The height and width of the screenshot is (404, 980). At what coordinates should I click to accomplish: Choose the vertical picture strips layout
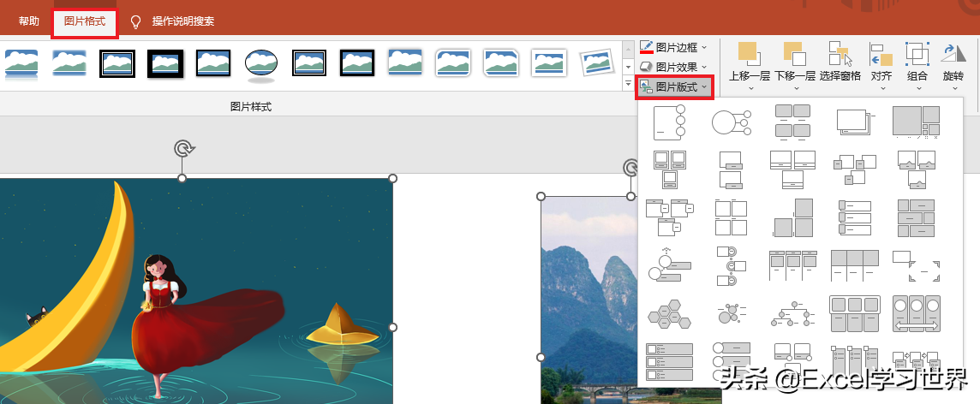coord(855,217)
